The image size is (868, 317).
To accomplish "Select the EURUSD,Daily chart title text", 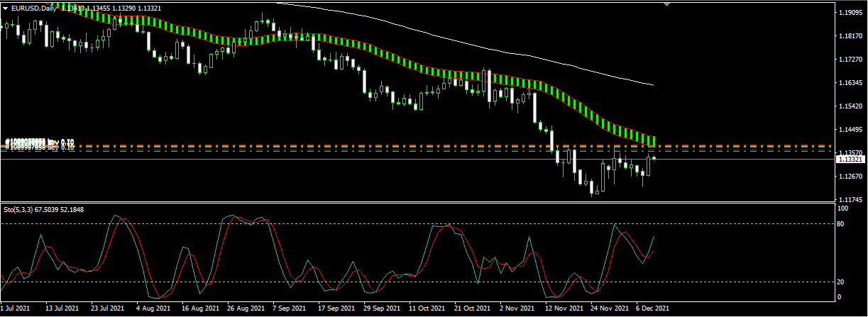I will click(x=34, y=9).
